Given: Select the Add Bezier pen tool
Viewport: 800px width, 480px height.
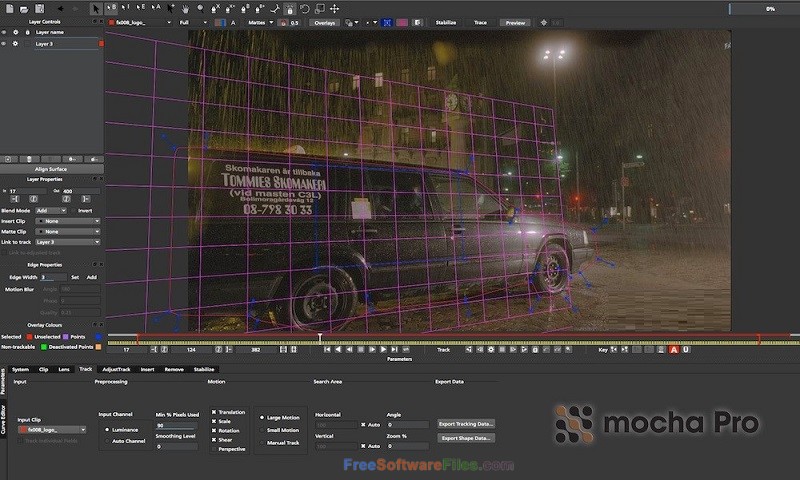Looking at the screenshot, I should coord(260,9).
